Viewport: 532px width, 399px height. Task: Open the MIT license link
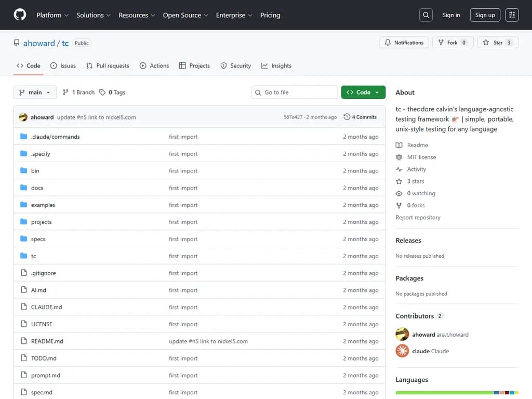tap(421, 157)
